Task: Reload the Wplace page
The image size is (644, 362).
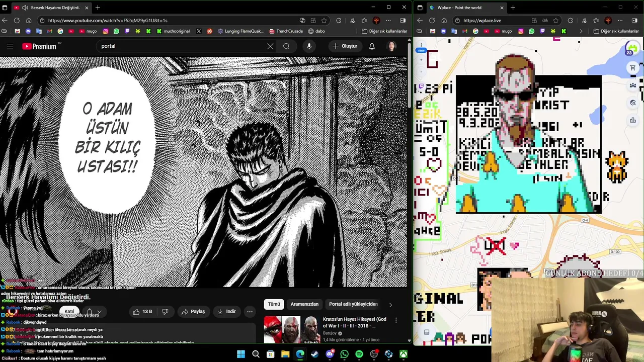Action: click(432, 21)
